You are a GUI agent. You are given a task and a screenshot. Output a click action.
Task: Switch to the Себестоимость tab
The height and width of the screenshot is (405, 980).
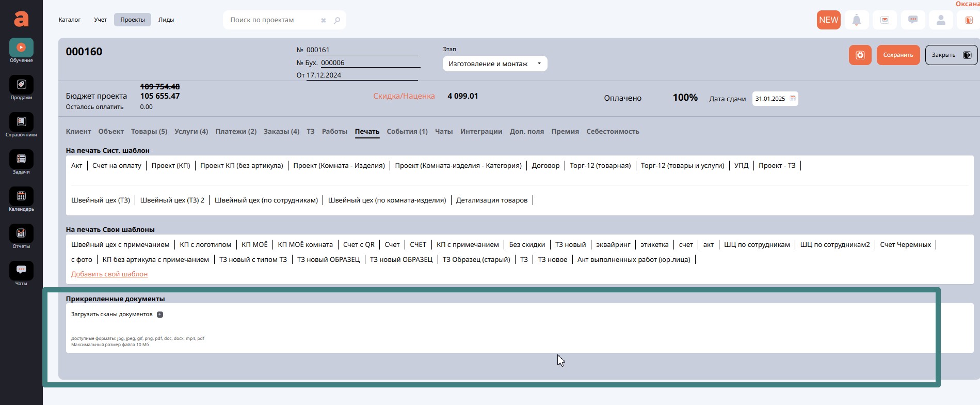(x=613, y=132)
